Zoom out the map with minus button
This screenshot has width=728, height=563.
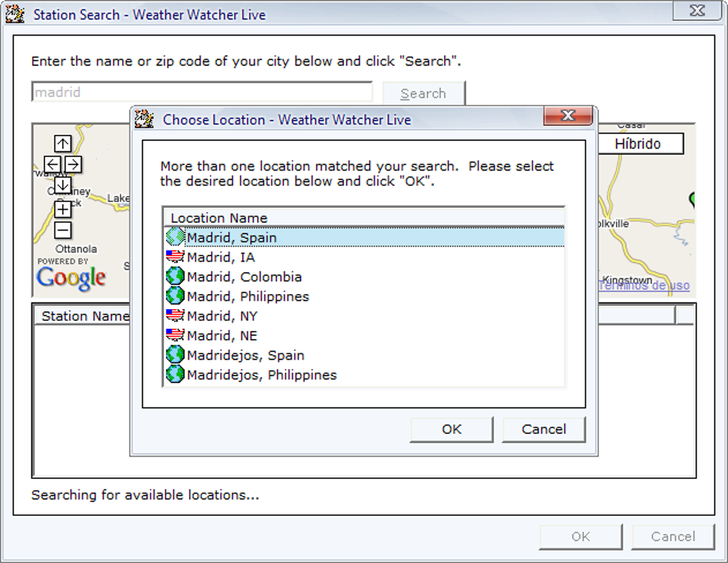(63, 230)
